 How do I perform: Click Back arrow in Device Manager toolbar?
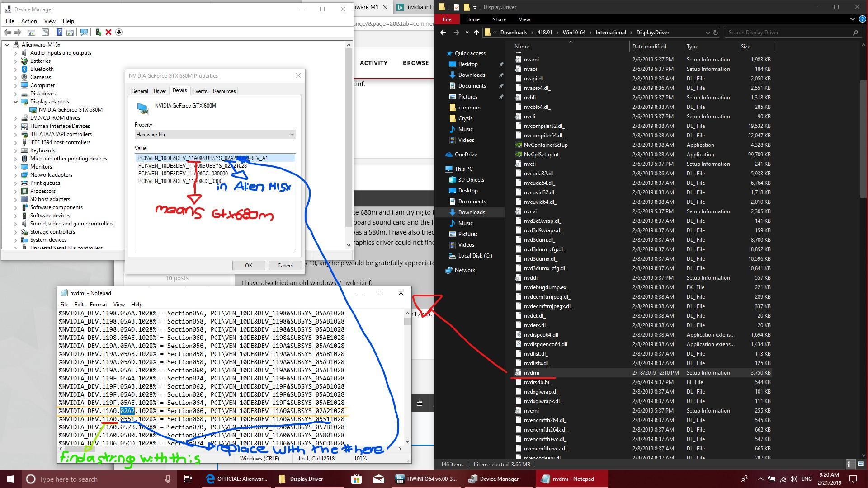[x=7, y=32]
